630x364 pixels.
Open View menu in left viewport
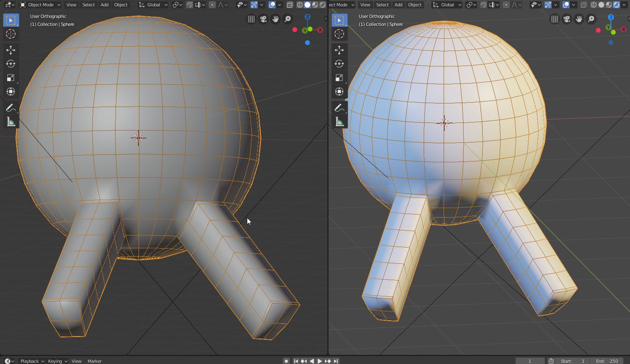(71, 5)
